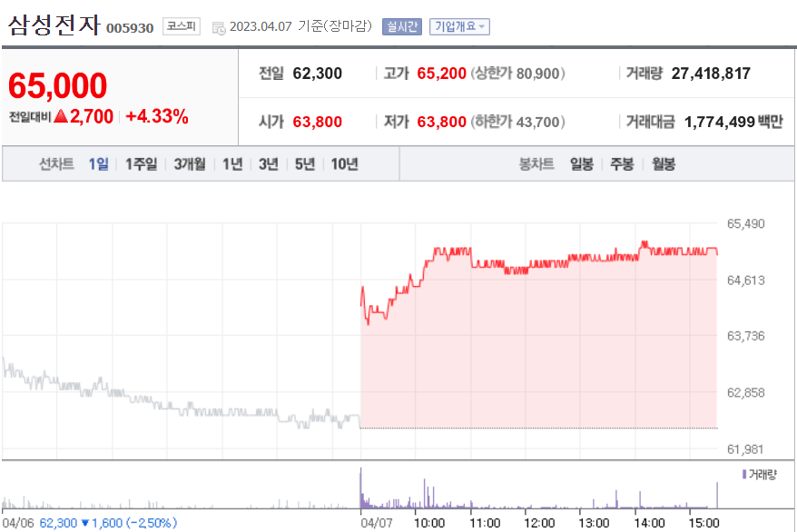Click the 실시간 button

pyautogui.click(x=402, y=26)
